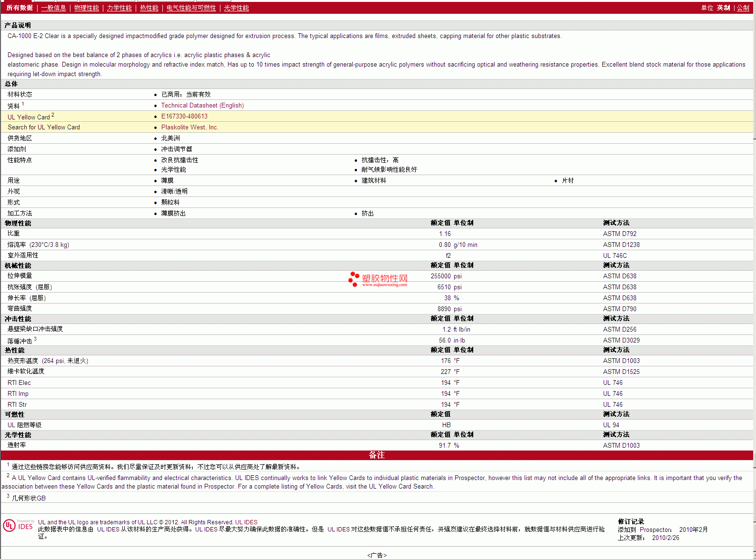
Task: Open Technical Datasheet (English) link
Action: [x=202, y=106]
